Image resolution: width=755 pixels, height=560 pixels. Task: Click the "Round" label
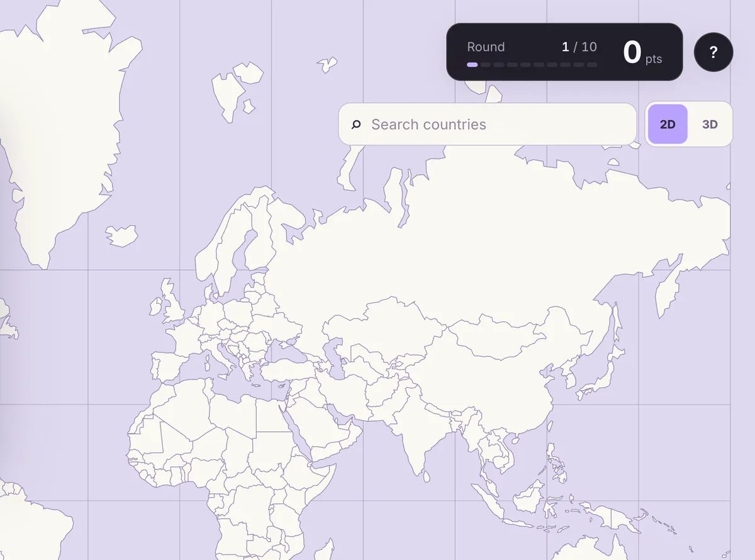click(x=486, y=47)
